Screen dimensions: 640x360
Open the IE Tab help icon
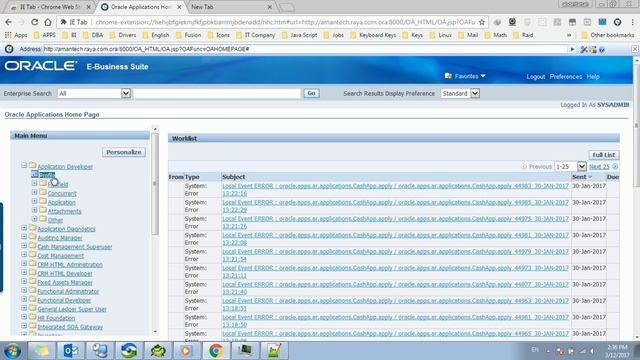[x=602, y=49]
